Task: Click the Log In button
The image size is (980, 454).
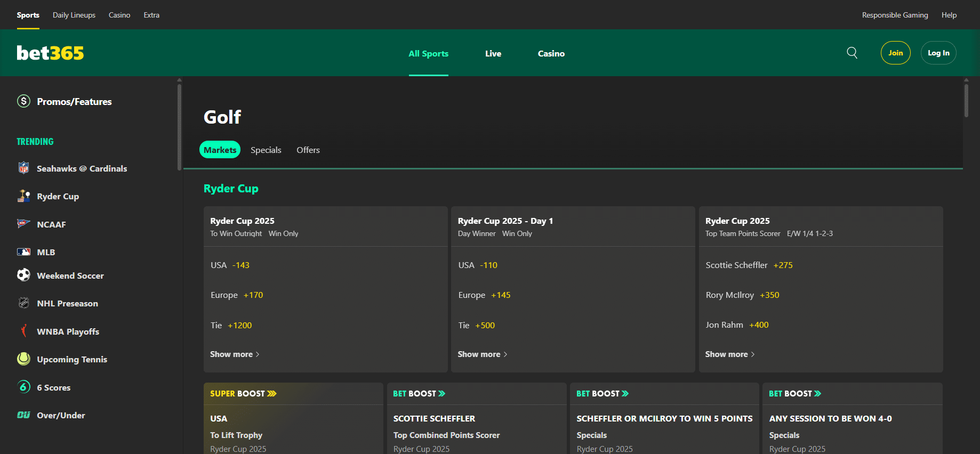Action: coord(938,53)
